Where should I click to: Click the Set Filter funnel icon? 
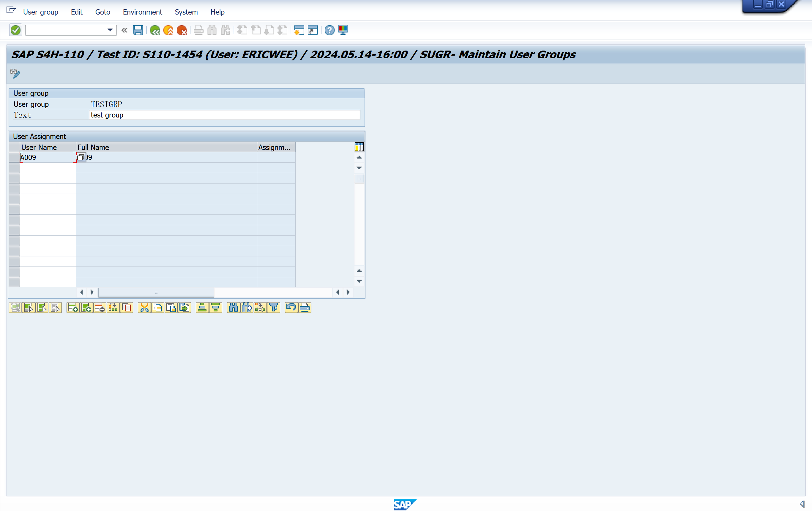[x=273, y=307]
